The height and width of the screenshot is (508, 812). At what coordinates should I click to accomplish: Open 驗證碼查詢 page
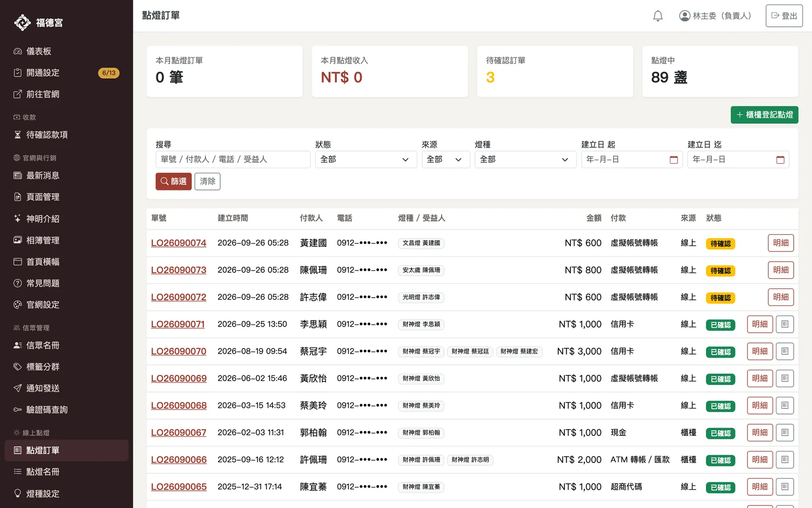pos(66,409)
